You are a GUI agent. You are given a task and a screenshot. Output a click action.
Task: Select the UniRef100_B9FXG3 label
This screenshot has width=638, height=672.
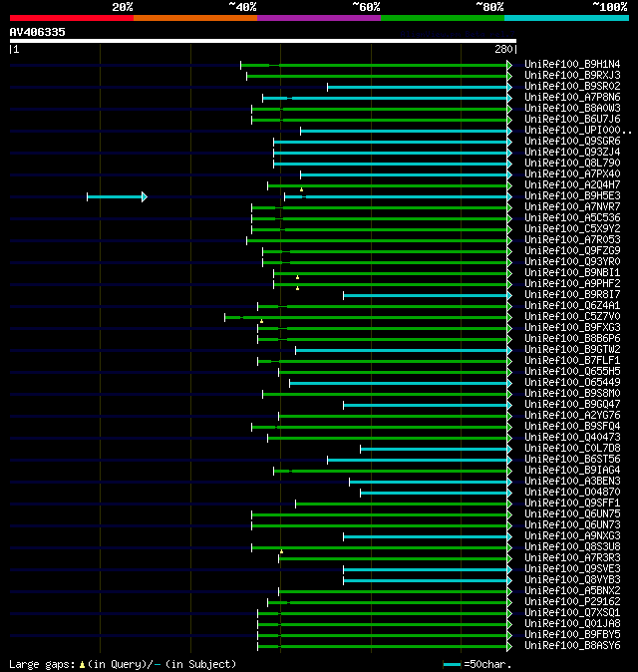tap(572, 327)
